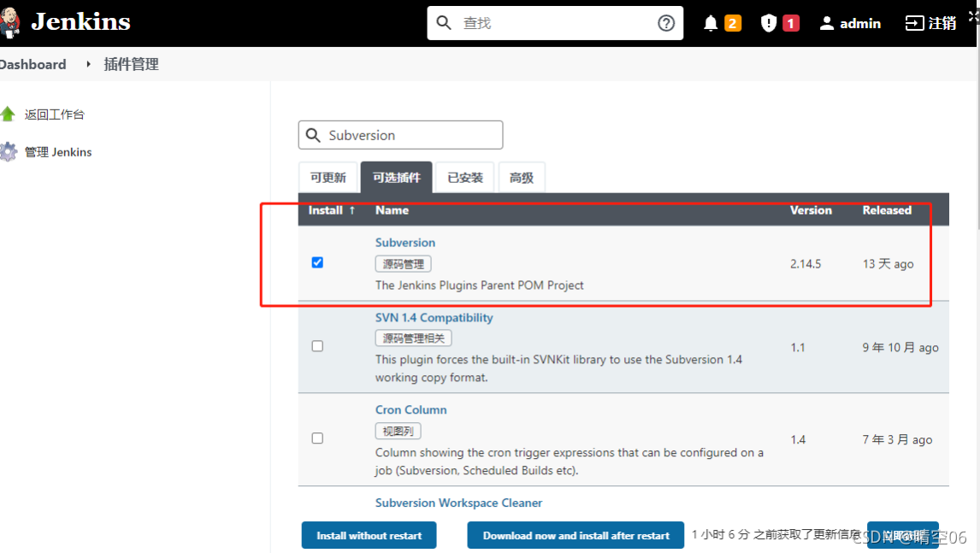The height and width of the screenshot is (553, 980).
Task: Click 返回工作台 sidebar link
Action: (55, 115)
